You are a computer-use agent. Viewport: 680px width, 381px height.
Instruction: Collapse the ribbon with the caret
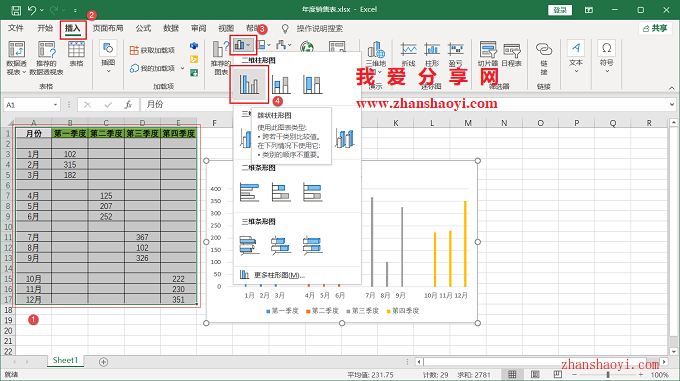(672, 88)
